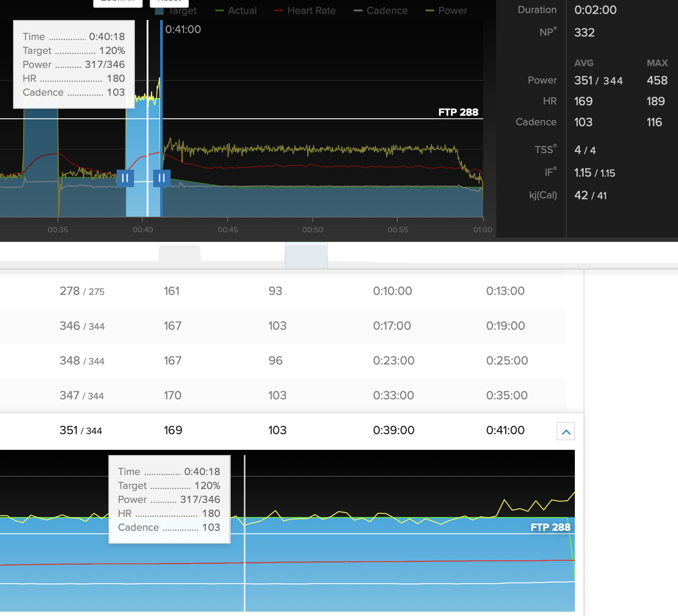Viewport: 678px width, 616px height.
Task: Click the 00:40 time axis label
Action: [143, 230]
